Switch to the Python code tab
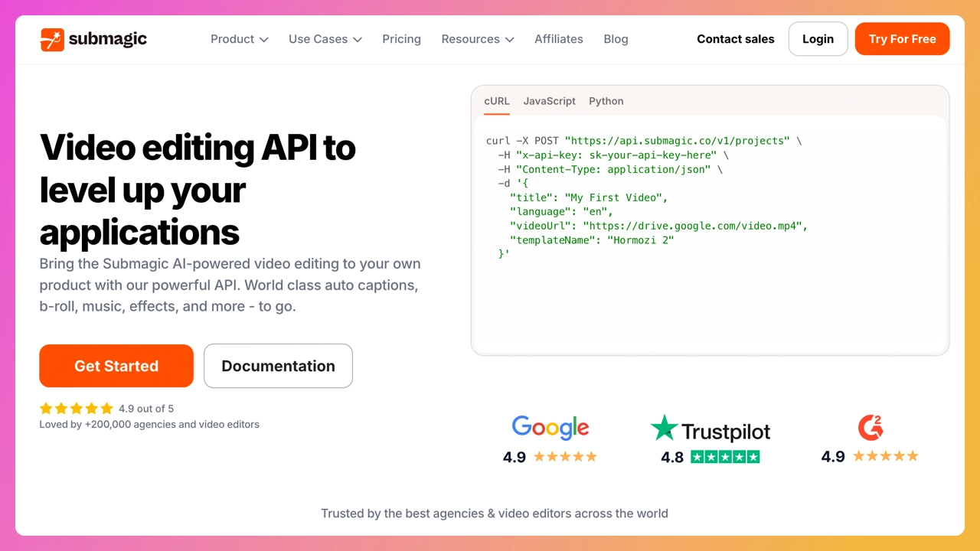This screenshot has width=980, height=551. (606, 101)
